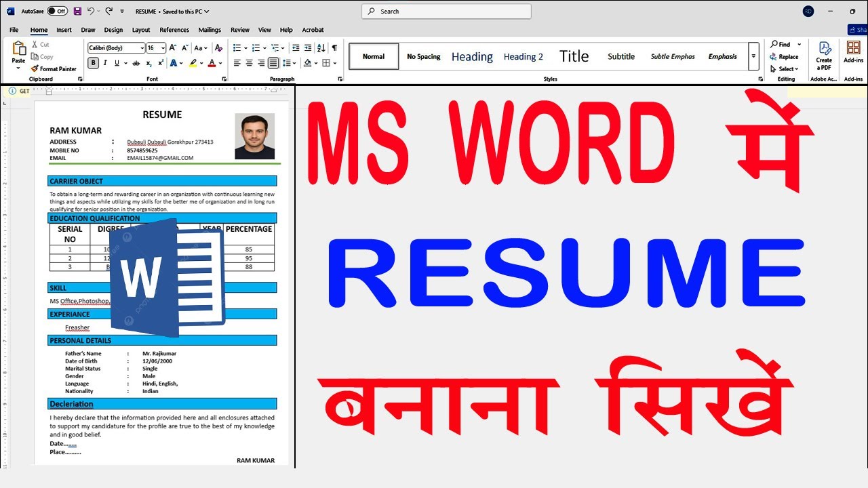The height and width of the screenshot is (488, 868).
Task: Expand the Styles gallery More arrow
Action: (x=753, y=56)
